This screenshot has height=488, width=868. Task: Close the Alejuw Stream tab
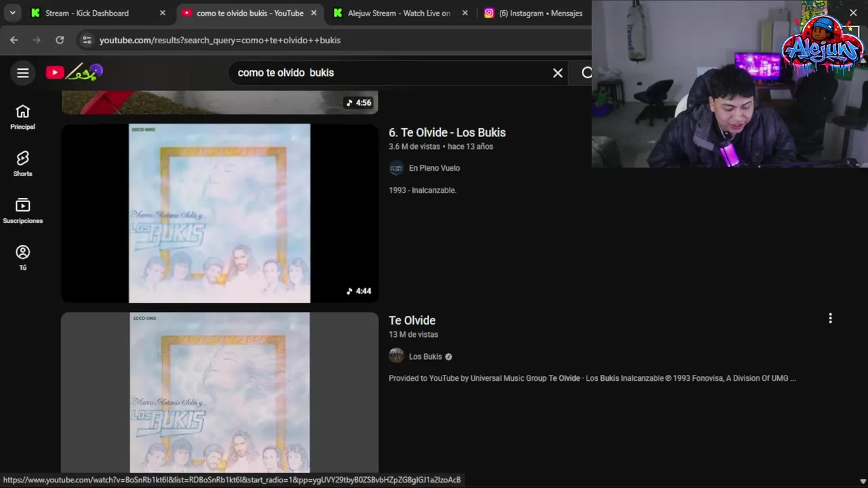point(465,13)
